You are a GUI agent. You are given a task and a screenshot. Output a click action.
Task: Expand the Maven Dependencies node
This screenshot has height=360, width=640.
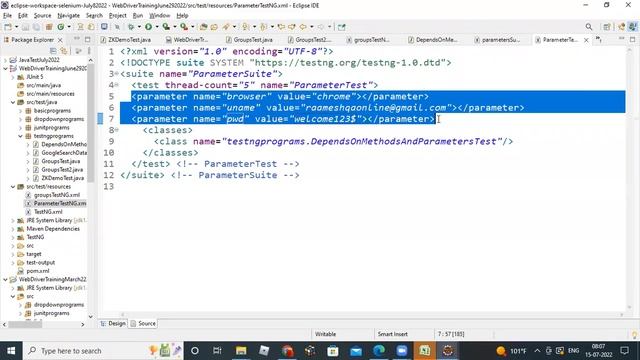(13, 229)
